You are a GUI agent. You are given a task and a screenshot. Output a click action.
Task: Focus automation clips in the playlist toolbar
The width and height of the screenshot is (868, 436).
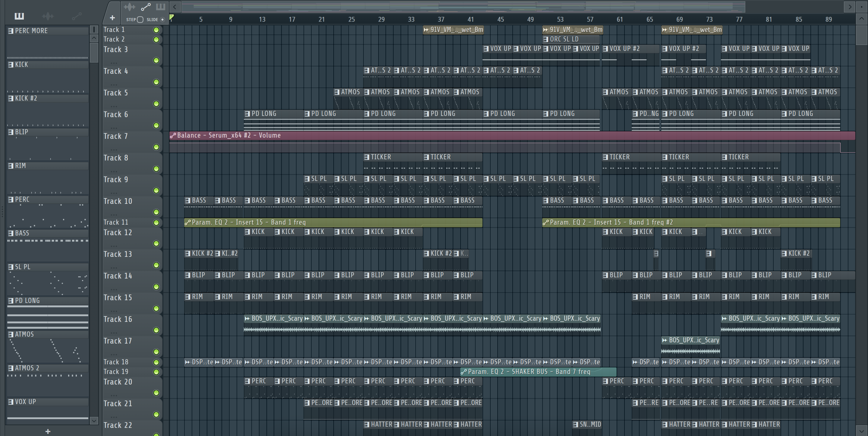coord(146,7)
